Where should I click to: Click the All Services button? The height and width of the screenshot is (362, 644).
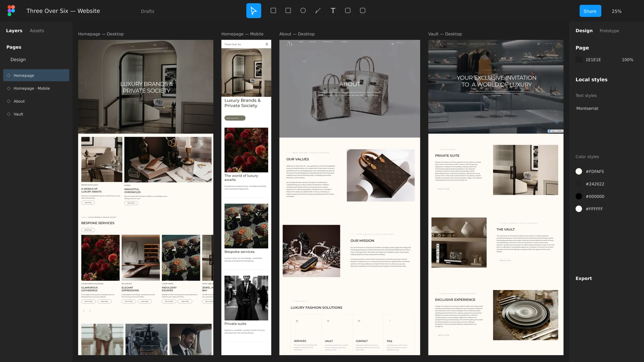(88, 230)
